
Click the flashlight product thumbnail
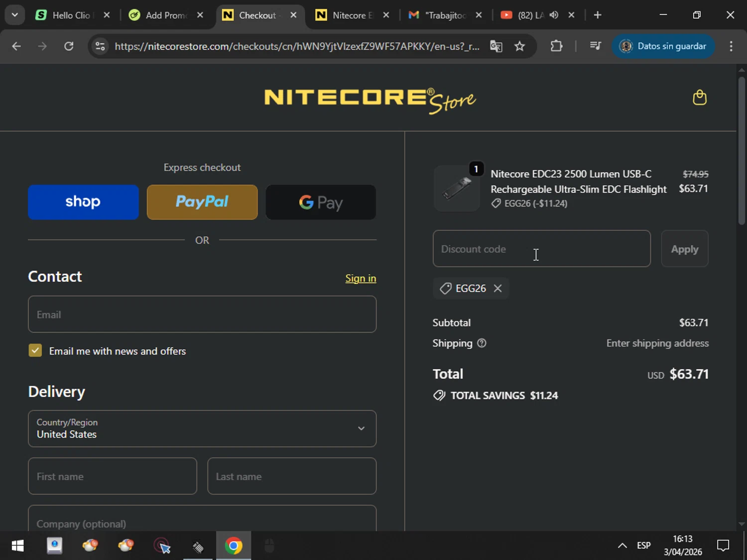point(457,189)
